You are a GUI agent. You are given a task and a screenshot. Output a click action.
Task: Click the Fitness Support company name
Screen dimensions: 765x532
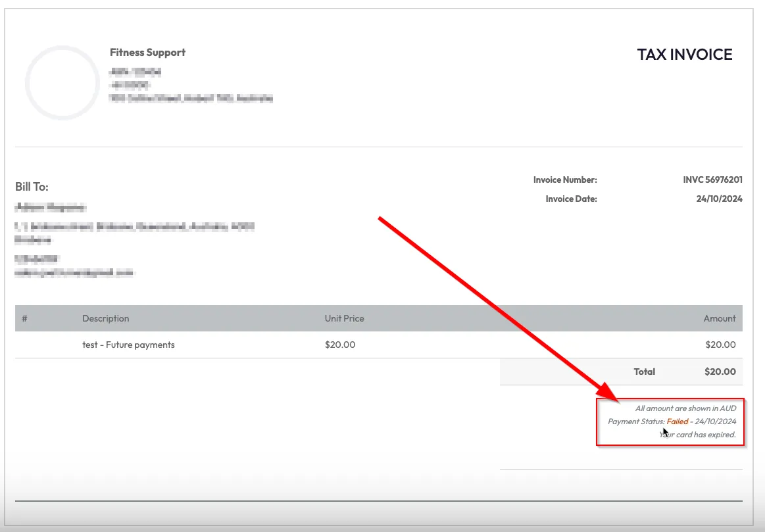click(x=147, y=53)
